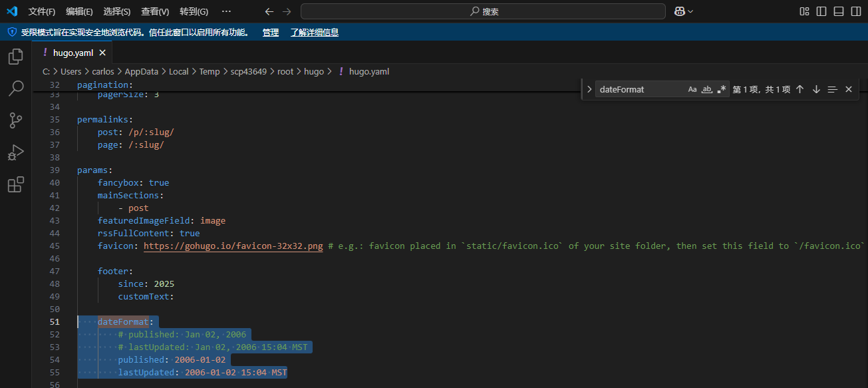Screen dimensions: 868x388
Task: Toggle the primary side bar layout icon
Action: click(821, 11)
